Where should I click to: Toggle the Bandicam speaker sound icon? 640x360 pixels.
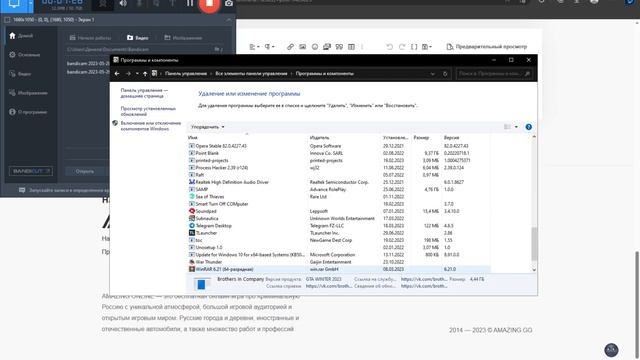tap(123, 4)
